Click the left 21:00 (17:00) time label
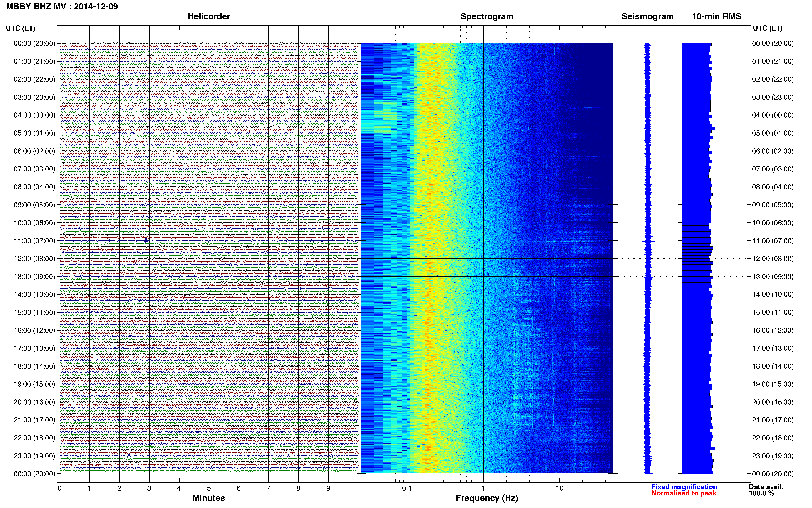Image resolution: width=812 pixels, height=508 pixels. pyautogui.click(x=34, y=420)
